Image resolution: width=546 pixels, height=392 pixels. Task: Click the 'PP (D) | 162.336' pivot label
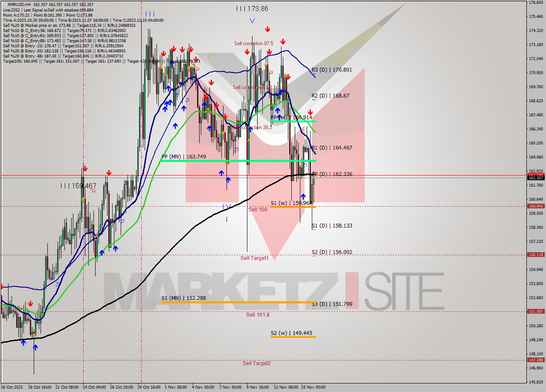tap(331, 174)
